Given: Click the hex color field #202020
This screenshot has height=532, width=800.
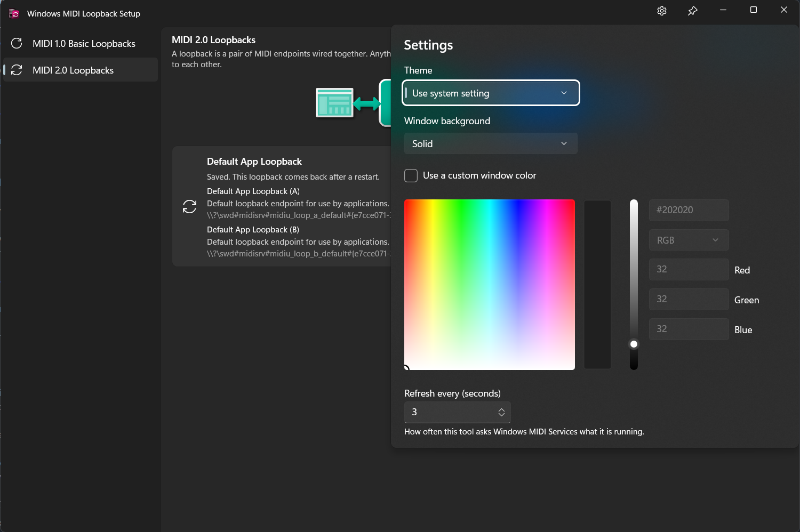Looking at the screenshot, I should click(689, 210).
